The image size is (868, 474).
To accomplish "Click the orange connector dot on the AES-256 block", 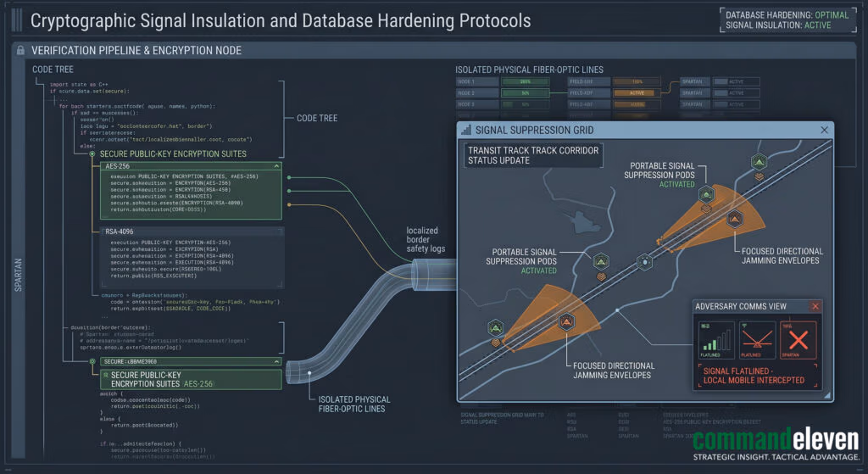I will tap(289, 204).
